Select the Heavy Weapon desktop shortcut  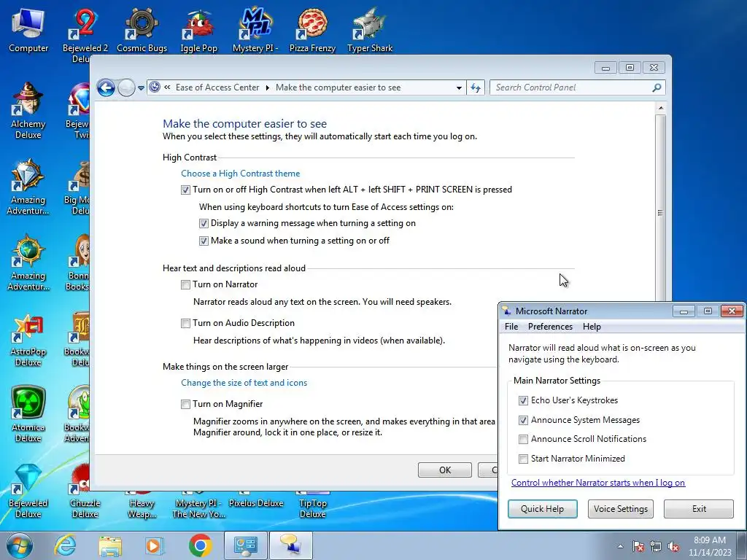pos(142,505)
